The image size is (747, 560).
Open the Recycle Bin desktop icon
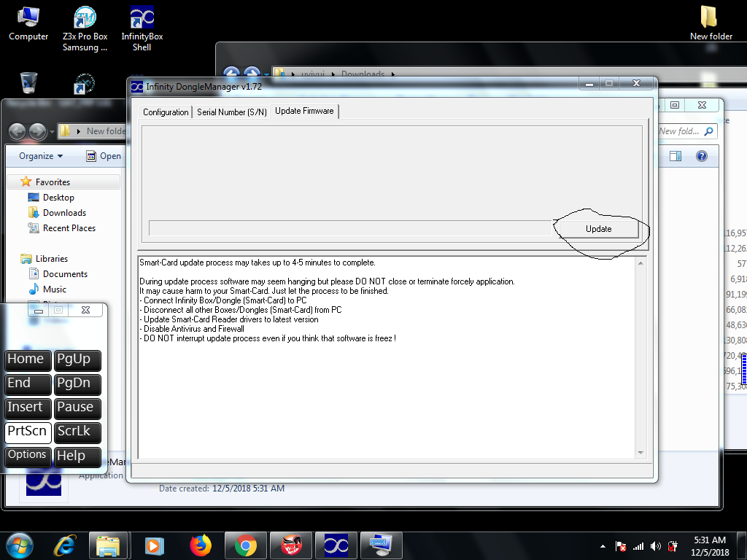coord(28,83)
